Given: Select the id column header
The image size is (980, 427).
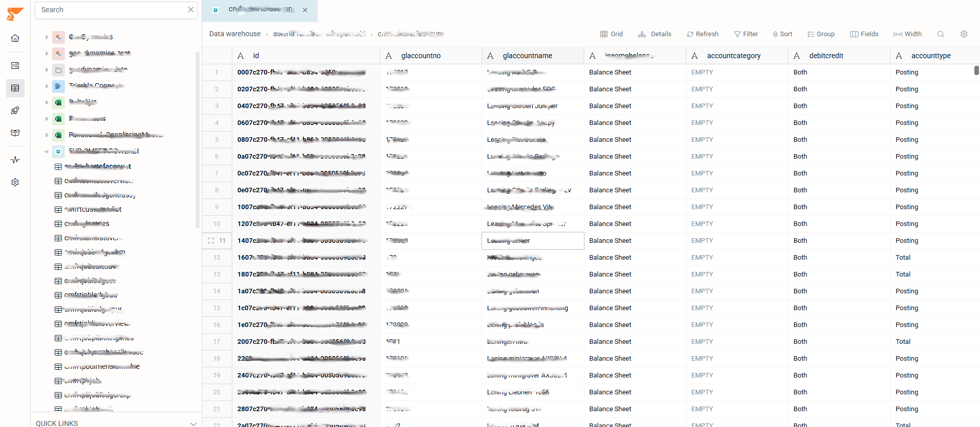Looking at the screenshot, I should tap(306, 56).
